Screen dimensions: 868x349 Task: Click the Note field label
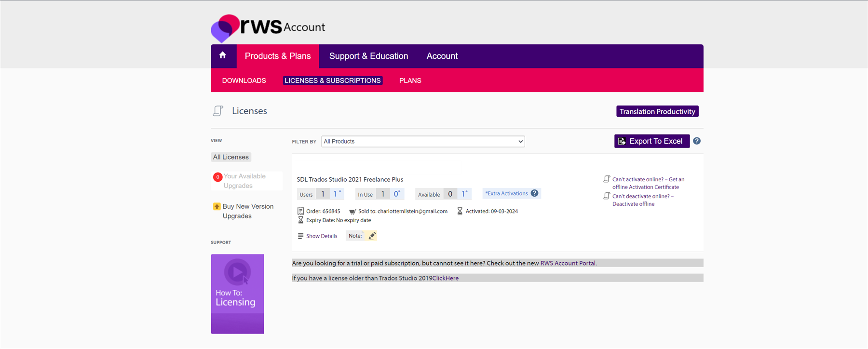click(x=355, y=236)
